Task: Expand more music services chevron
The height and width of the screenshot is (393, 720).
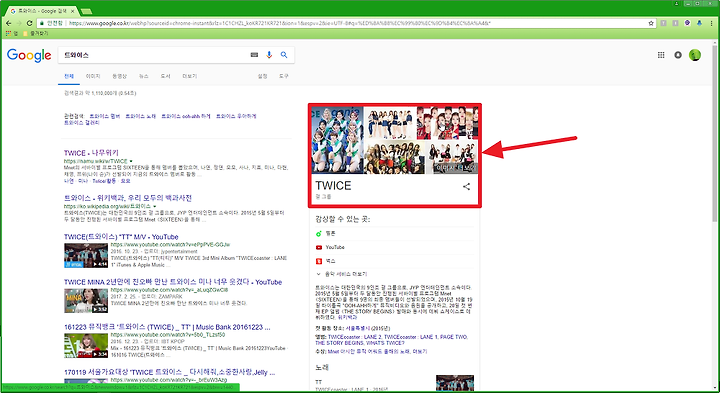Action: tap(318, 274)
